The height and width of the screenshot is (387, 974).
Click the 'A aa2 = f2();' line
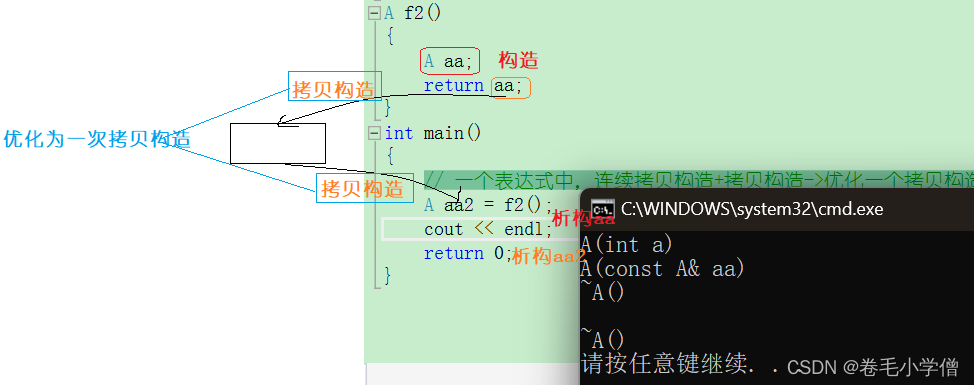pyautogui.click(x=488, y=204)
